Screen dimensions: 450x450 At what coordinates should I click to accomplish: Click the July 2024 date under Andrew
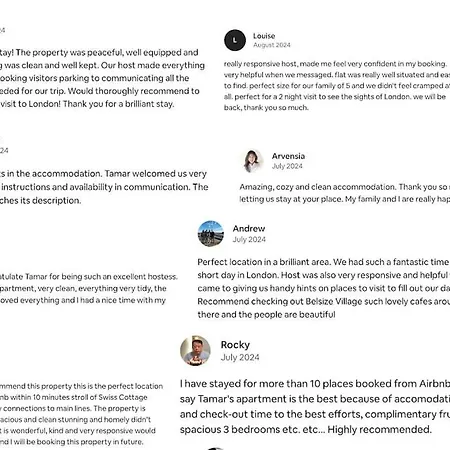[x=249, y=239]
